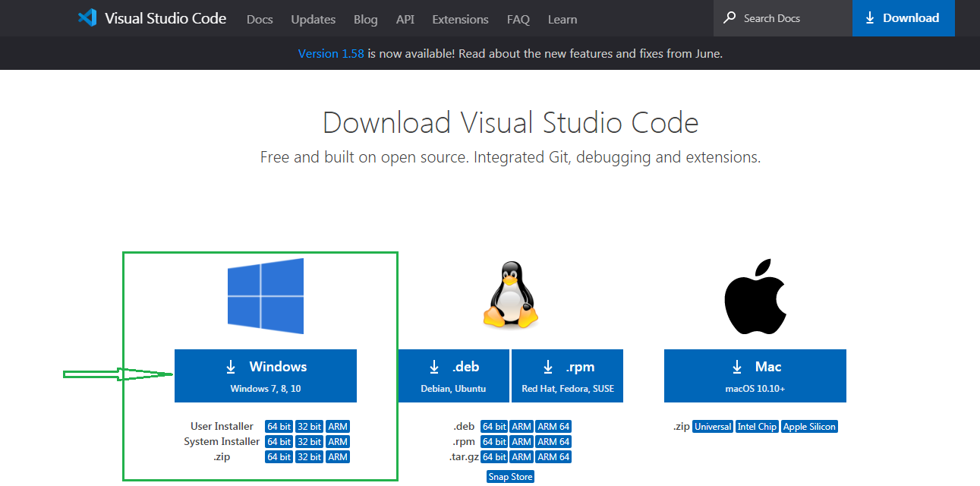
Task: Click the Visual Studio Code logo icon
Action: [87, 17]
